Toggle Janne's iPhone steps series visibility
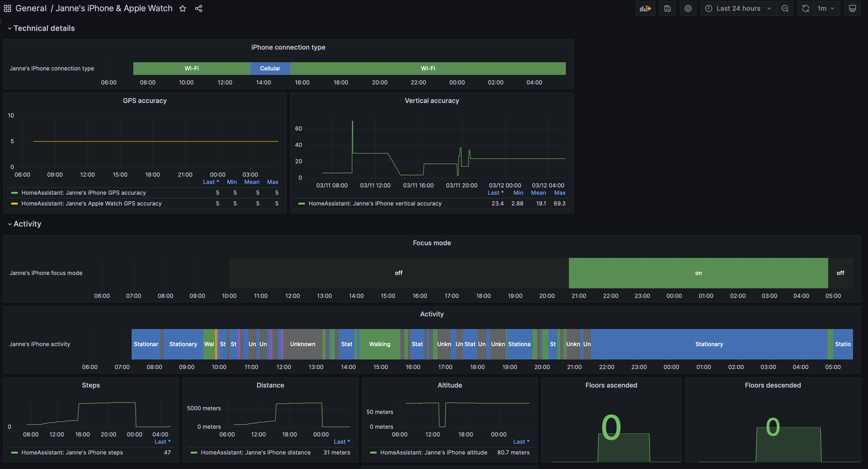The height and width of the screenshot is (469, 868). pyautogui.click(x=72, y=453)
